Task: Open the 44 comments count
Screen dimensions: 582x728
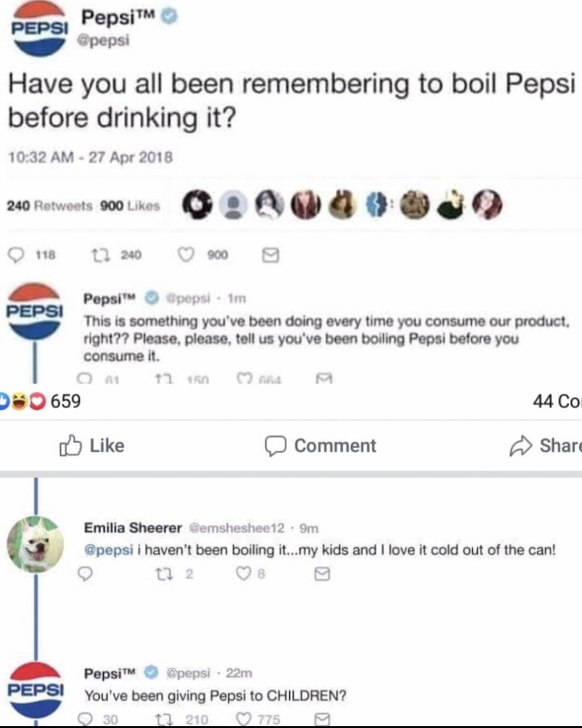Action: coord(558,401)
